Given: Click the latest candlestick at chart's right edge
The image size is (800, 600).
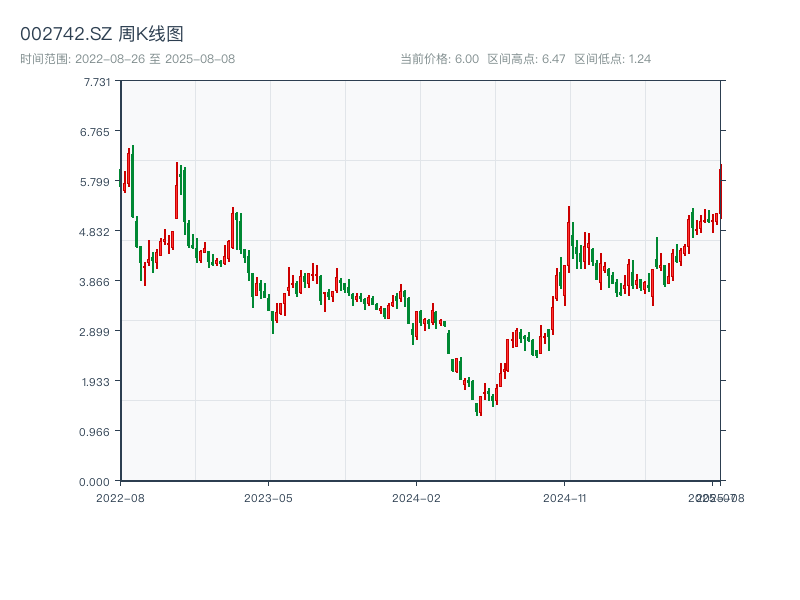Looking at the screenshot, I should point(720,192).
